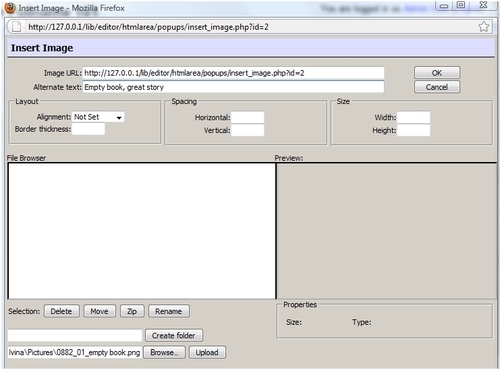Image resolution: width=500 pixels, height=370 pixels.
Task: Click the 'Image URL:' label
Action: (63, 73)
